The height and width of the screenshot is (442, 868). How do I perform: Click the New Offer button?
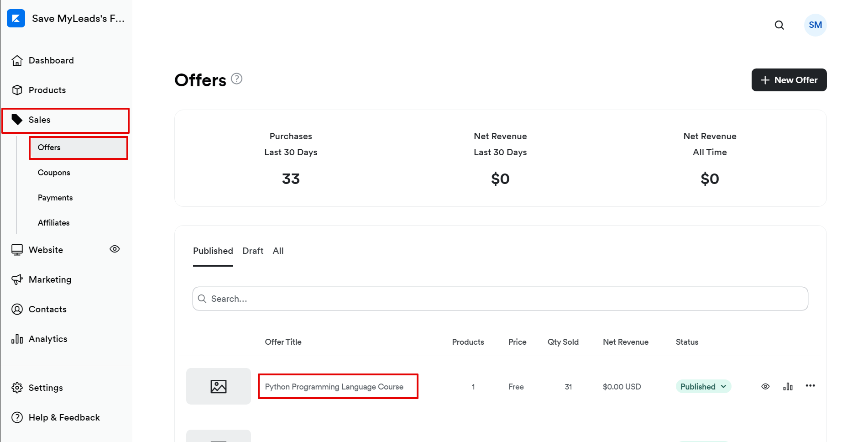click(789, 80)
